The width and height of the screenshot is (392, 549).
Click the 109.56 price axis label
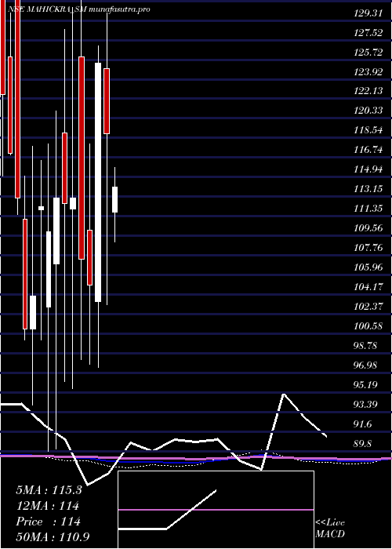click(368, 228)
